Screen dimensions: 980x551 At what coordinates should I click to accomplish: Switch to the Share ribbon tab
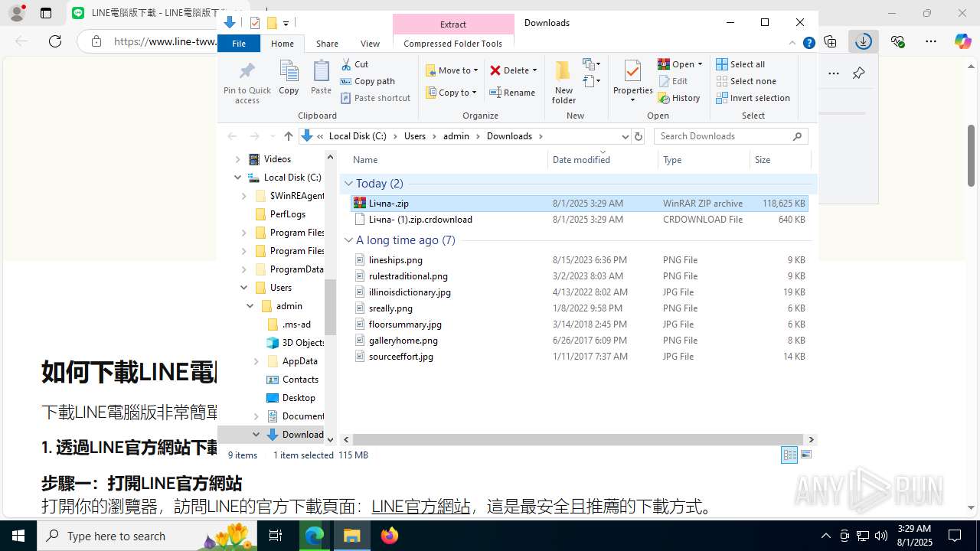point(327,44)
